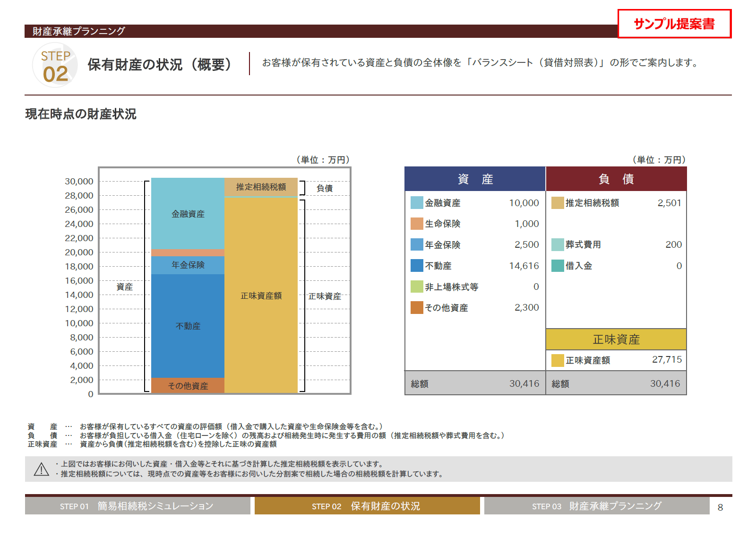This screenshot has width=756, height=539.
Task: Click the 借入金 legend swatch
Action: 558,266
